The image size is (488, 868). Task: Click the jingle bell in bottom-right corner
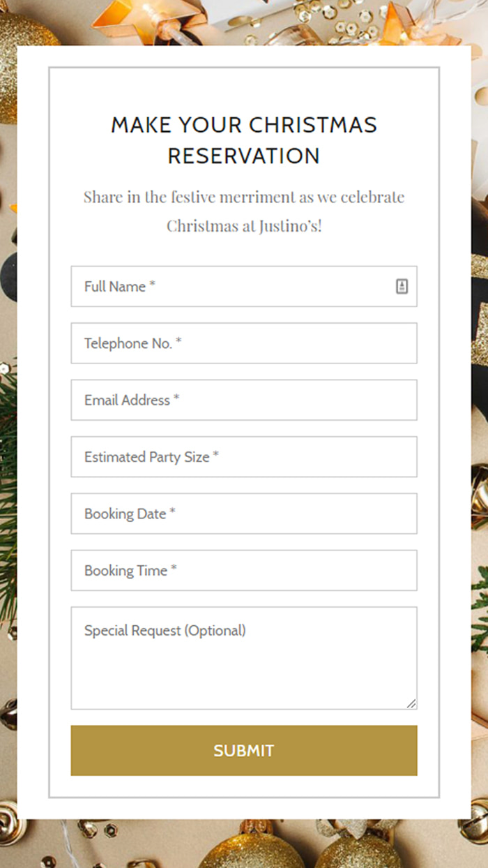point(478,818)
